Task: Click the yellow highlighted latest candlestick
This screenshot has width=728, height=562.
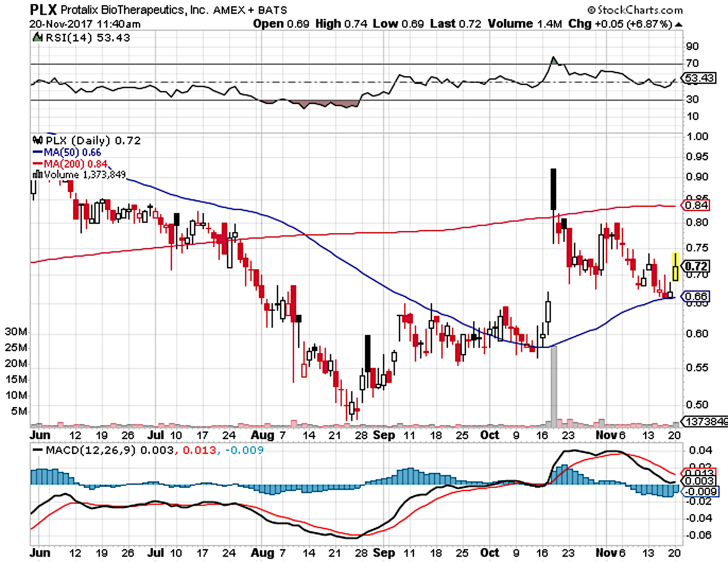Action: (x=675, y=267)
